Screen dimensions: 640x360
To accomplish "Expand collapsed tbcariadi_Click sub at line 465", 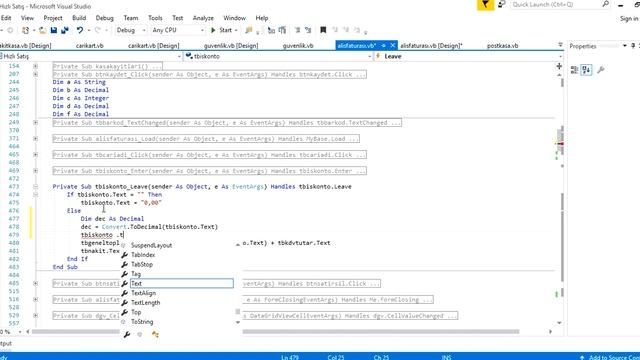I will click(x=36, y=155).
